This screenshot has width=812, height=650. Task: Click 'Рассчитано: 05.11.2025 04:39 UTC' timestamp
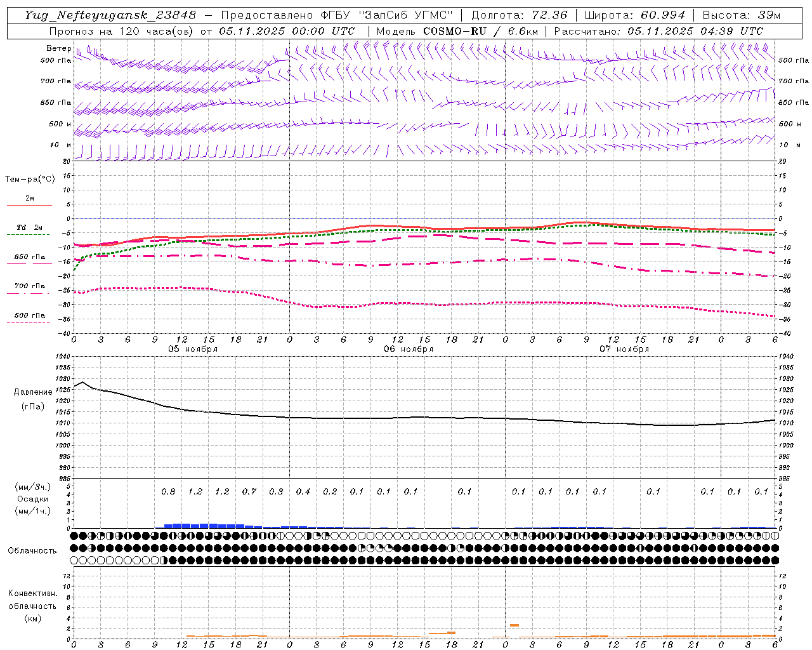pos(658,31)
